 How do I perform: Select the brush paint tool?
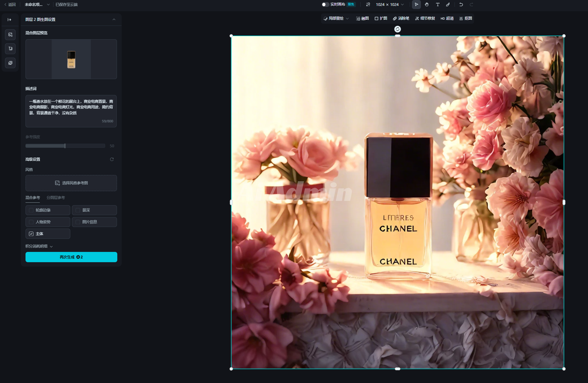(448, 5)
